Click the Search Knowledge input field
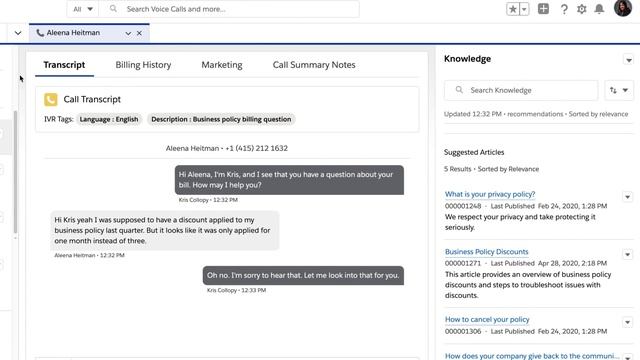Screen dimensions: 640x360 coord(521,90)
